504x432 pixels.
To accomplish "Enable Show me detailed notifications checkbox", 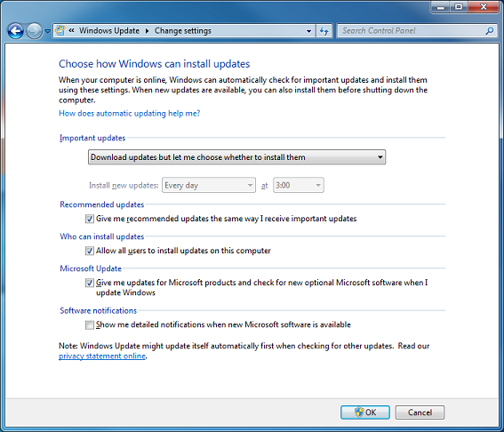I will click(90, 324).
